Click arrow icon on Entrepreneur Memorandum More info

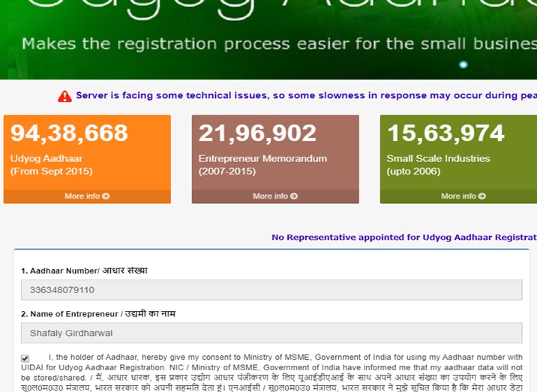pos(294,196)
